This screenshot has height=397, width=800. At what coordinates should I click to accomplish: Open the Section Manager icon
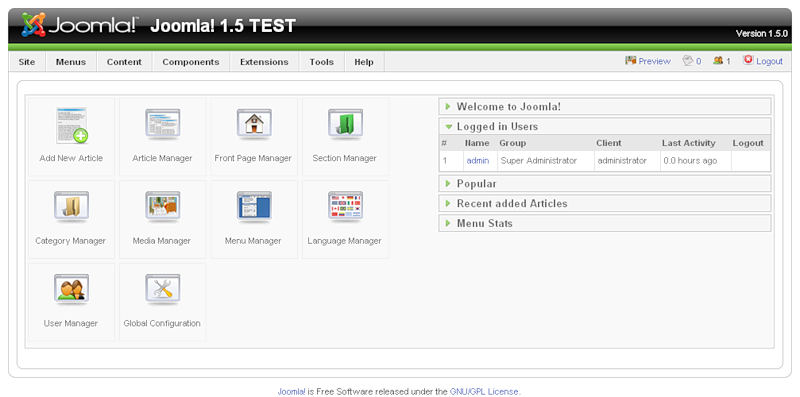tap(345, 124)
